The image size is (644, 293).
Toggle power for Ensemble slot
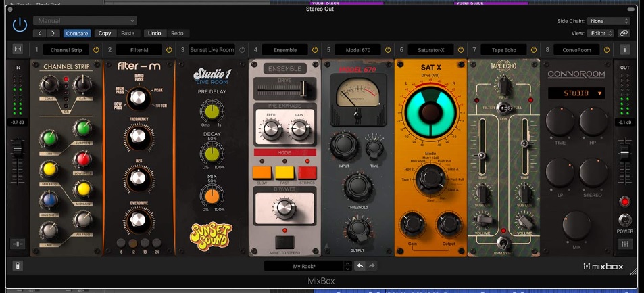pos(315,50)
